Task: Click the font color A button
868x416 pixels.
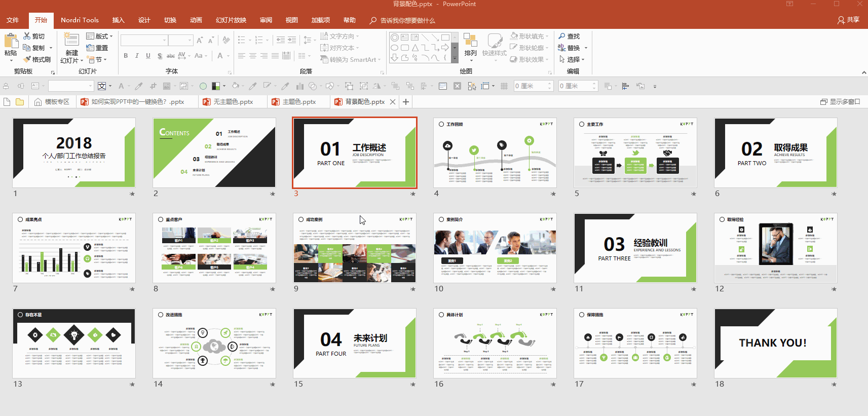Action: point(220,56)
